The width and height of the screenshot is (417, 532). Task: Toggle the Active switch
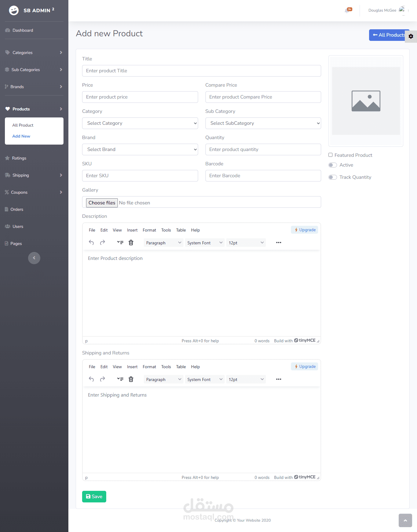point(333,165)
